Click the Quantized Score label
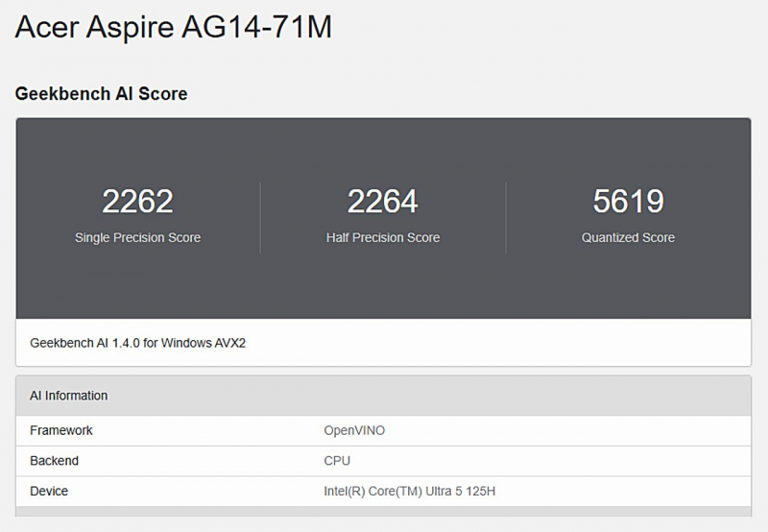 point(628,238)
